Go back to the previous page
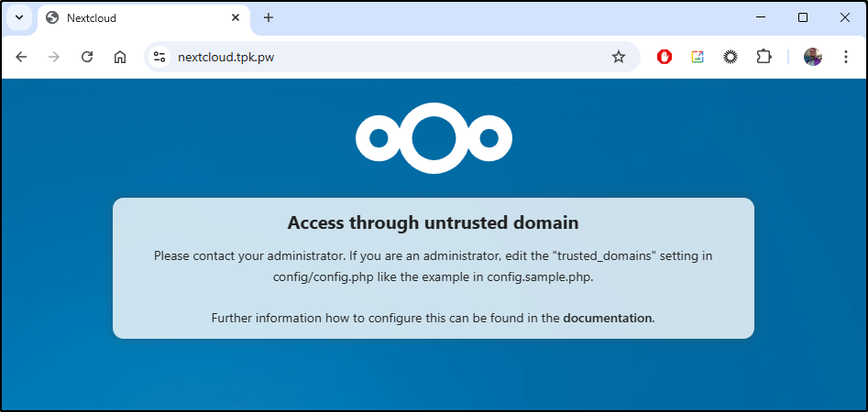 21,57
